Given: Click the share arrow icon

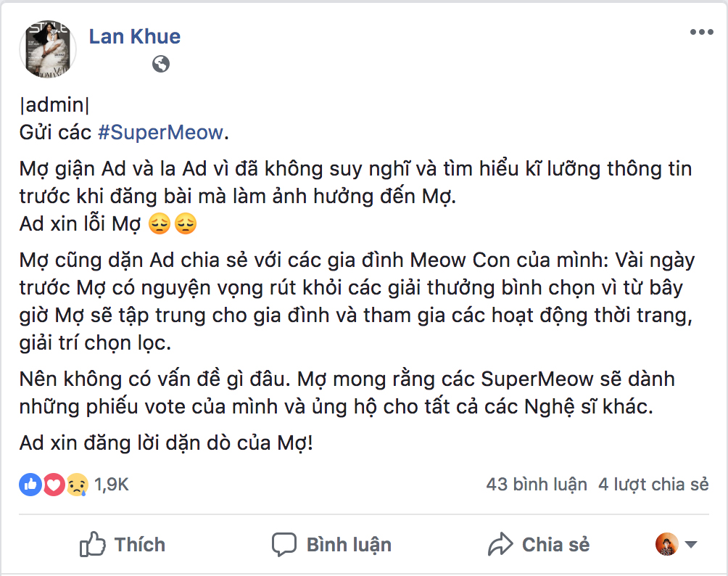Looking at the screenshot, I should [x=501, y=544].
